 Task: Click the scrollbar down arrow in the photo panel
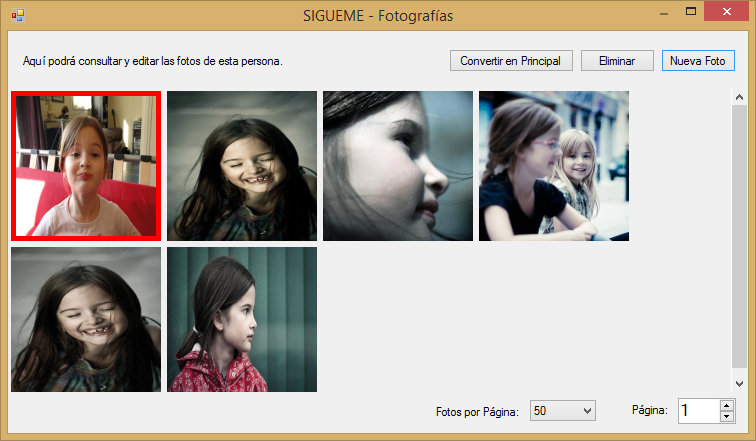(x=739, y=384)
